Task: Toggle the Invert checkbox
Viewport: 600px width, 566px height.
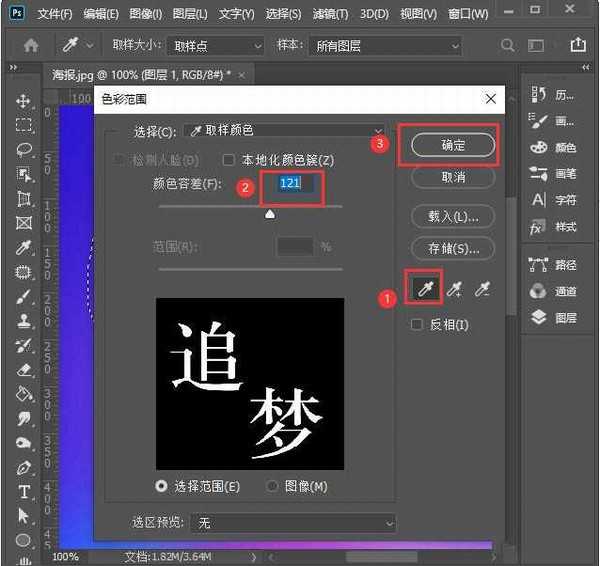Action: [418, 325]
